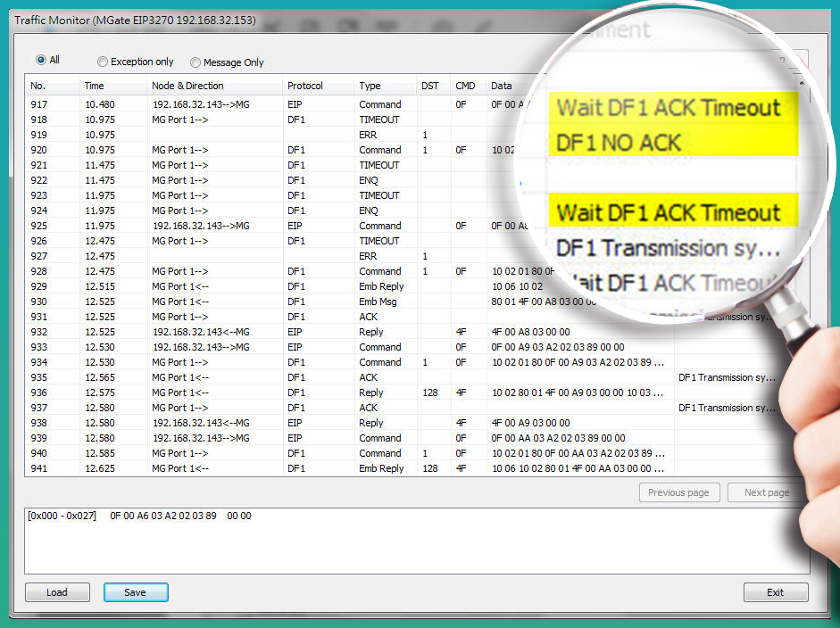
Task: Exit the Traffic Monitor
Action: [x=775, y=592]
